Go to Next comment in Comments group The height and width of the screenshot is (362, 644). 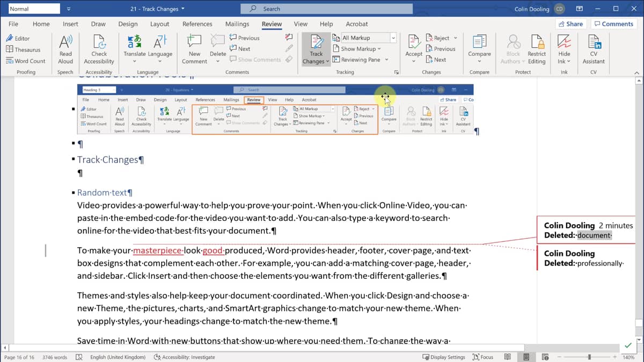(240, 49)
